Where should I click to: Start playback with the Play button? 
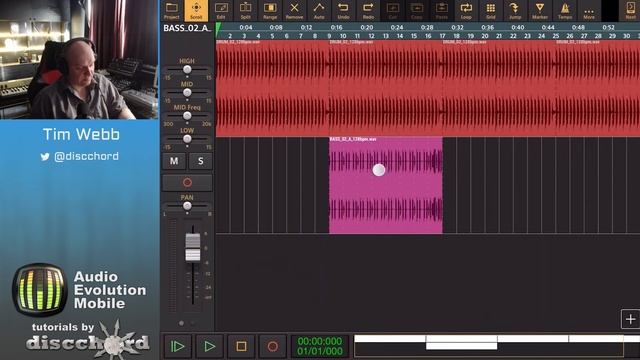[x=209, y=347]
